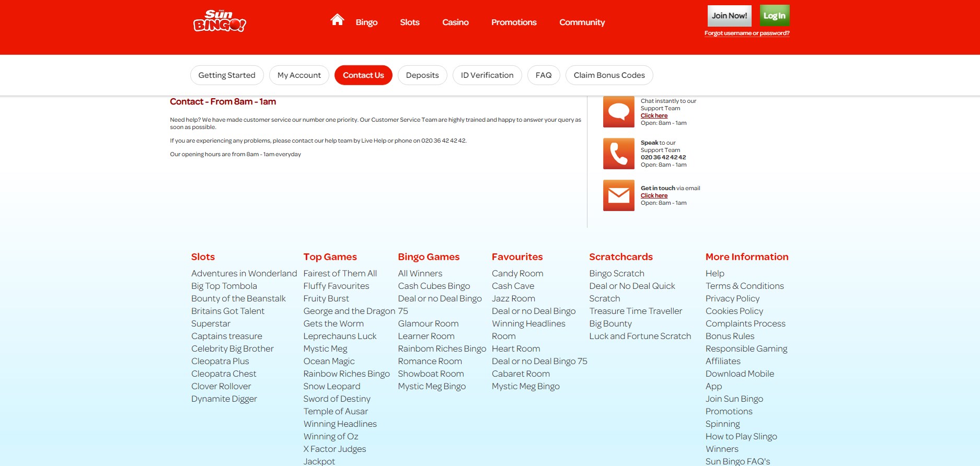Open Temple of Ausar link
Image resolution: width=980 pixels, height=466 pixels.
pos(336,411)
